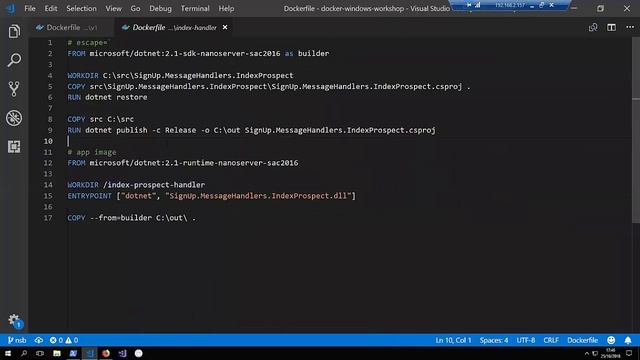
Task: Change the CRLF end-of-line sequence
Action: point(551,340)
